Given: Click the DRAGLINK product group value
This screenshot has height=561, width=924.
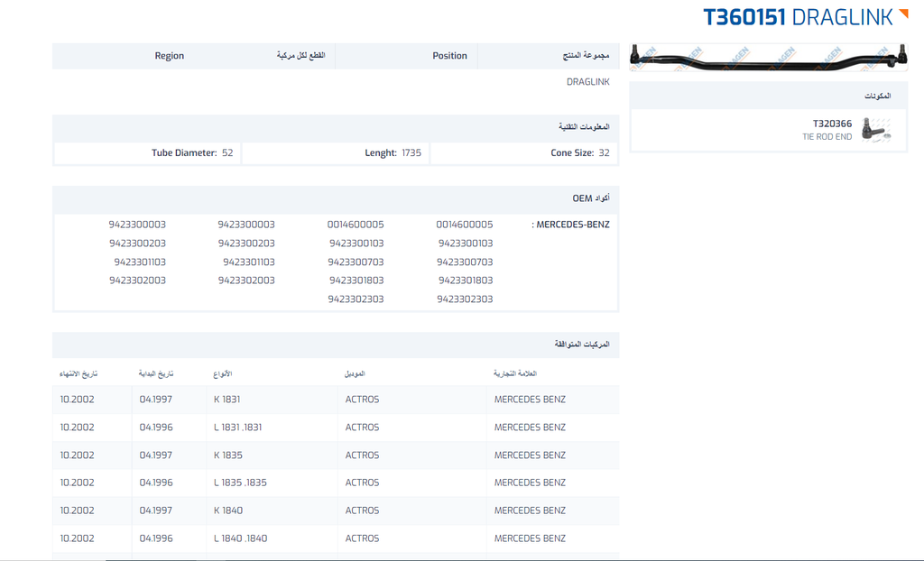Looking at the screenshot, I should point(588,82).
